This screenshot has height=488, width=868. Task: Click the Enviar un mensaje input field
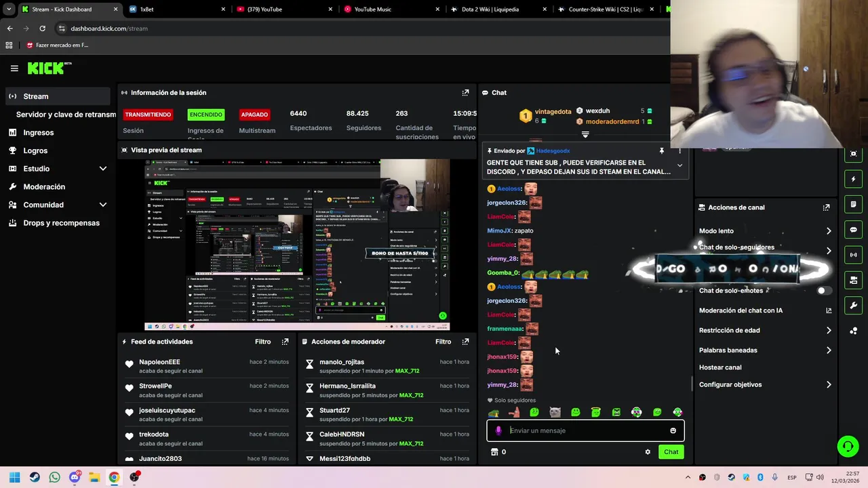point(585,430)
